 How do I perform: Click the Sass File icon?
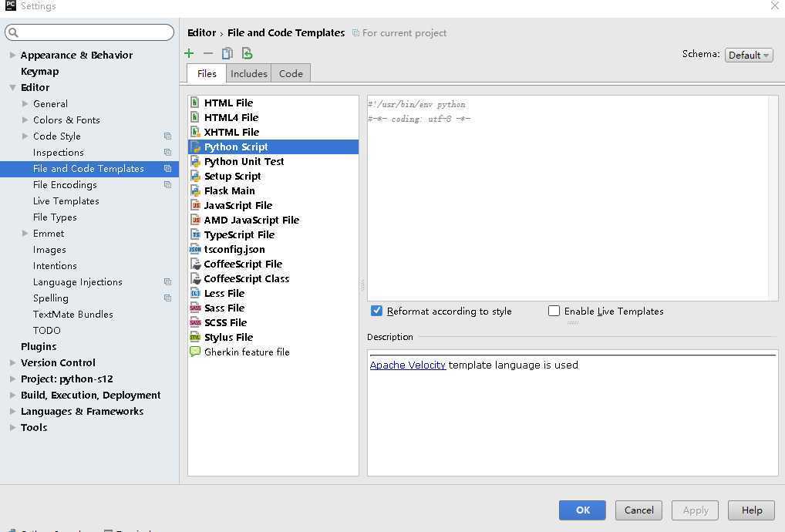pos(195,308)
